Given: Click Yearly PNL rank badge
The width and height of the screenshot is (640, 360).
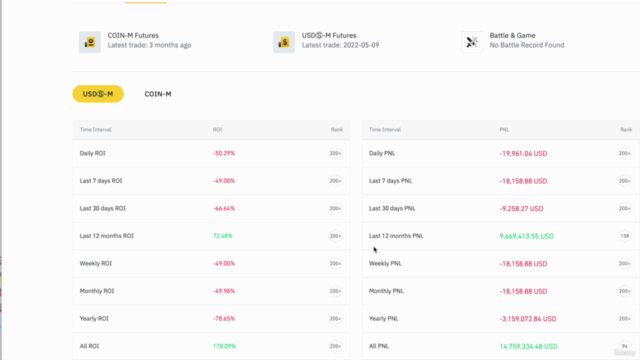Looking at the screenshot, I should pyautogui.click(x=624, y=319).
